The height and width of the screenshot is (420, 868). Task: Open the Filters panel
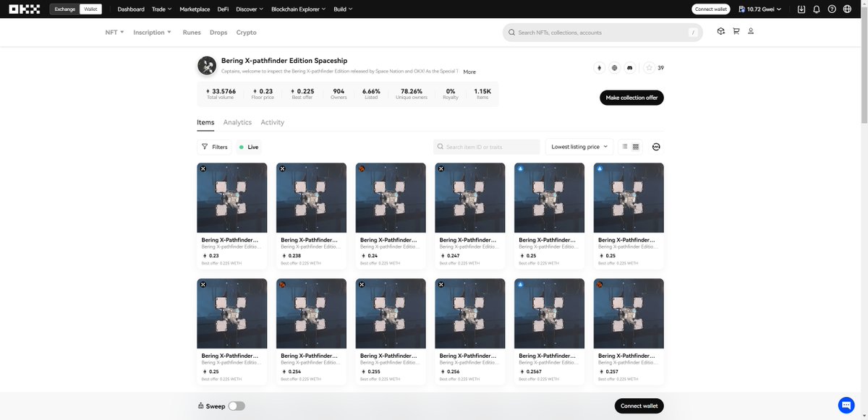(214, 147)
